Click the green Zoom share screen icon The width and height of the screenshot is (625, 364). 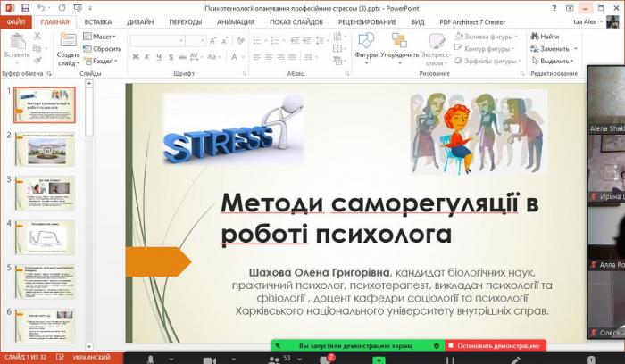tap(379, 360)
